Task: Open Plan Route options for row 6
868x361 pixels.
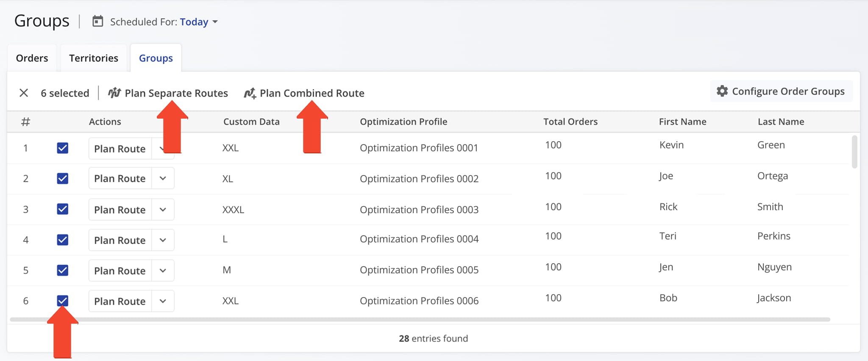Action: tap(163, 301)
